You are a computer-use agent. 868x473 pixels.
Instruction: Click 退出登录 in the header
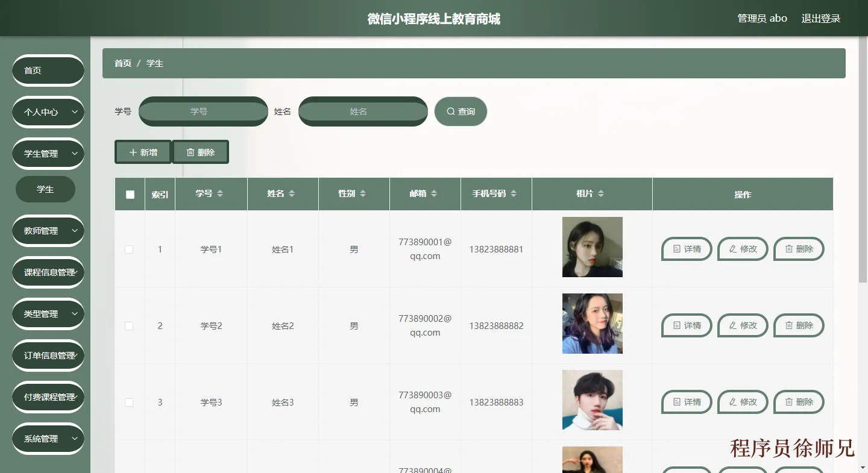tap(820, 18)
